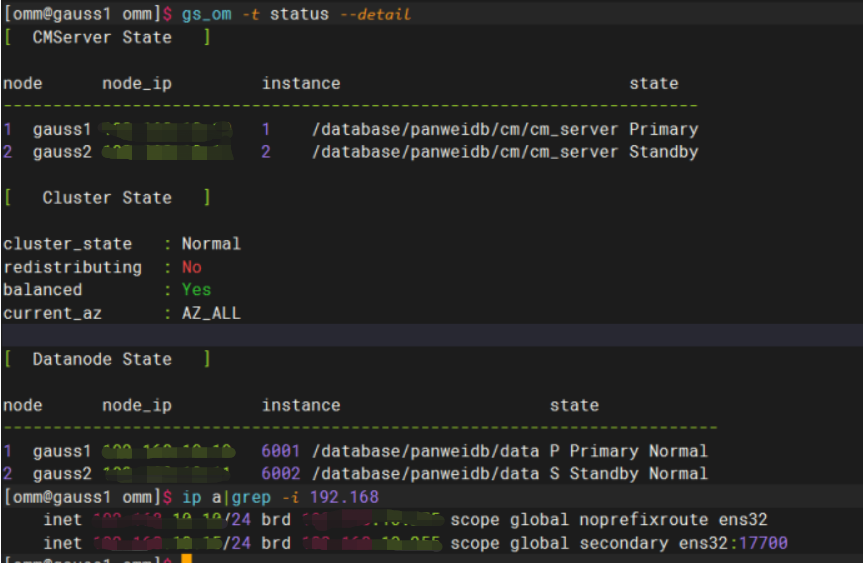The width and height of the screenshot is (863, 563).
Task: Select 'Primary' state in CMServer table
Action: coord(663,129)
